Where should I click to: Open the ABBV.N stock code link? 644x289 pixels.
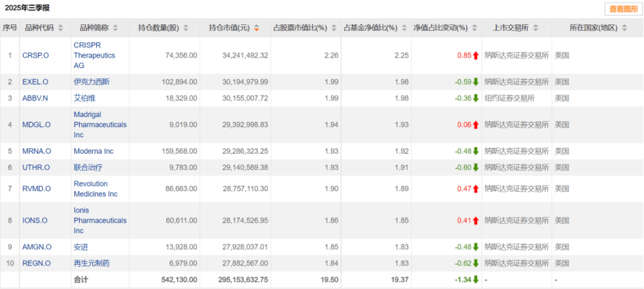(x=35, y=98)
